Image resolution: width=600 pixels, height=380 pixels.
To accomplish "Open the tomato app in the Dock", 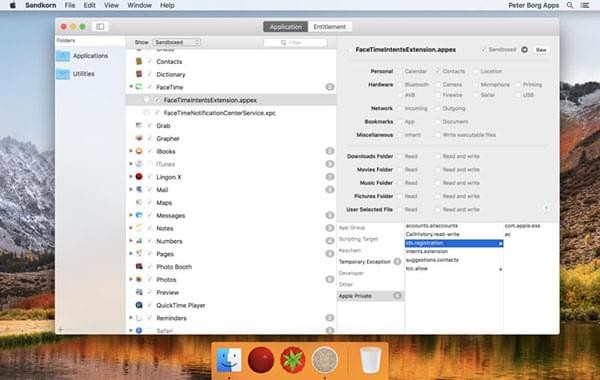I will pyautogui.click(x=292, y=360).
